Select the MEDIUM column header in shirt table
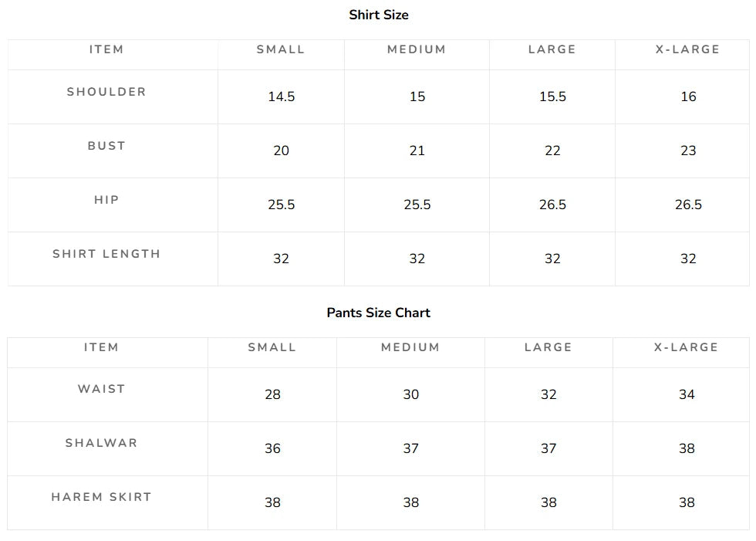756x541 pixels. 417,49
